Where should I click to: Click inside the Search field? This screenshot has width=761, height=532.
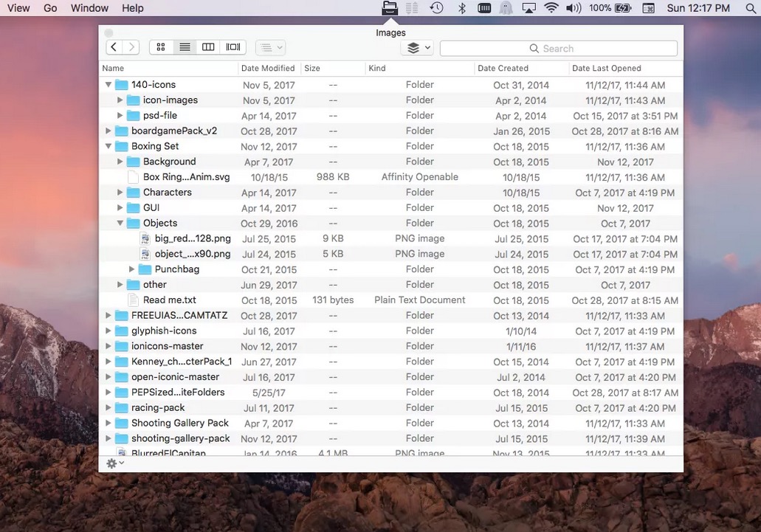tap(559, 47)
